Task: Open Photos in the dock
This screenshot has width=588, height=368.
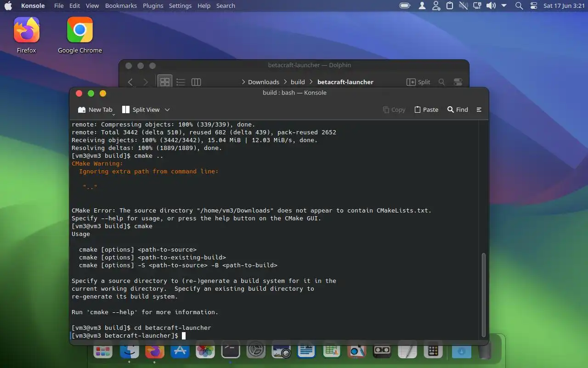Action: click(205, 351)
